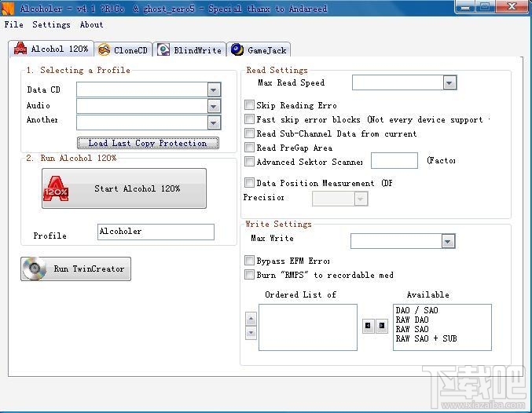Toggle Fast skip error blocks checkbox
The height and width of the screenshot is (413, 532).
point(249,119)
